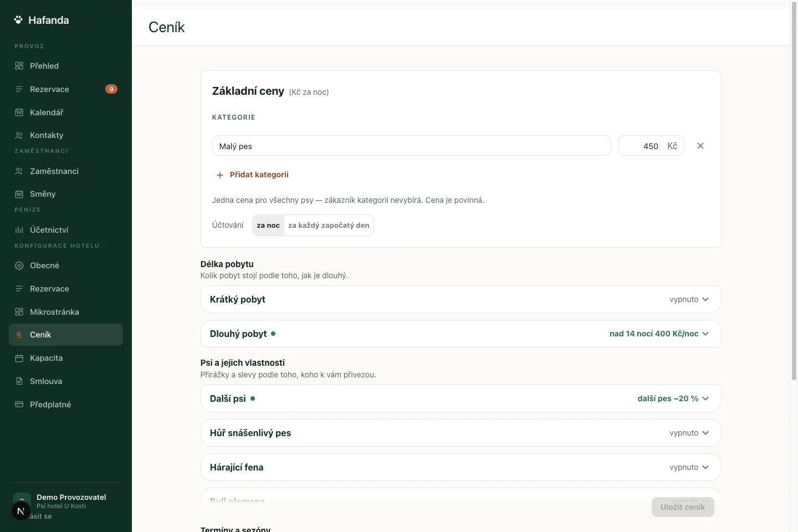The height and width of the screenshot is (532, 798).
Task: Click the Uložit ceník button
Action: (x=683, y=507)
